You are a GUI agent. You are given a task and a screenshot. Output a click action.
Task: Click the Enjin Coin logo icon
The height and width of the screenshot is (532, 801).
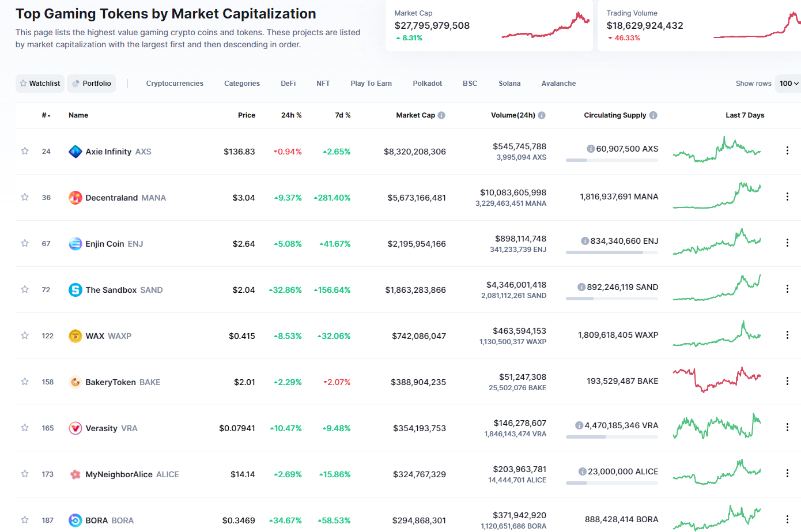tap(75, 244)
